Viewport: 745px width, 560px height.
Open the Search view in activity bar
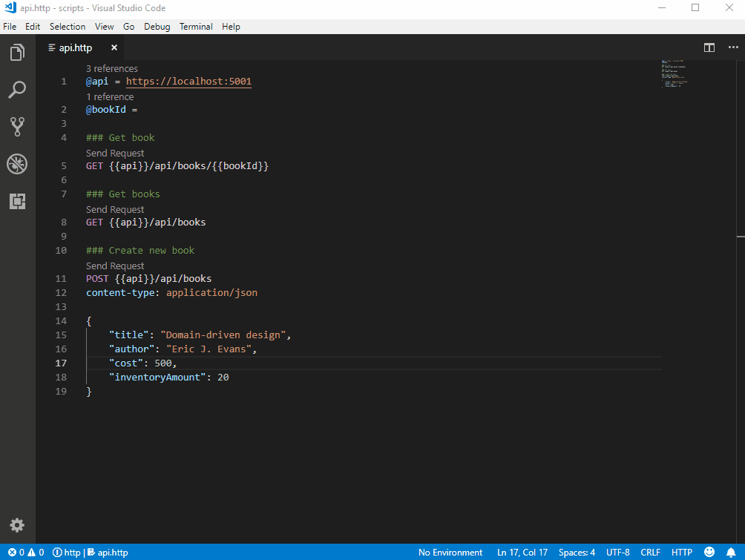[17, 90]
